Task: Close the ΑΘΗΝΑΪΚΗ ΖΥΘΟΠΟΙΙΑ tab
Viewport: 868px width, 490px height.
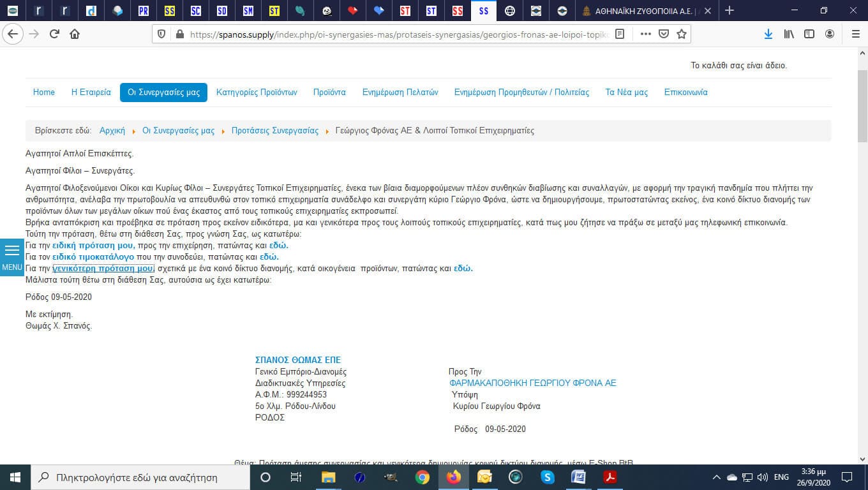Action: pos(707,11)
